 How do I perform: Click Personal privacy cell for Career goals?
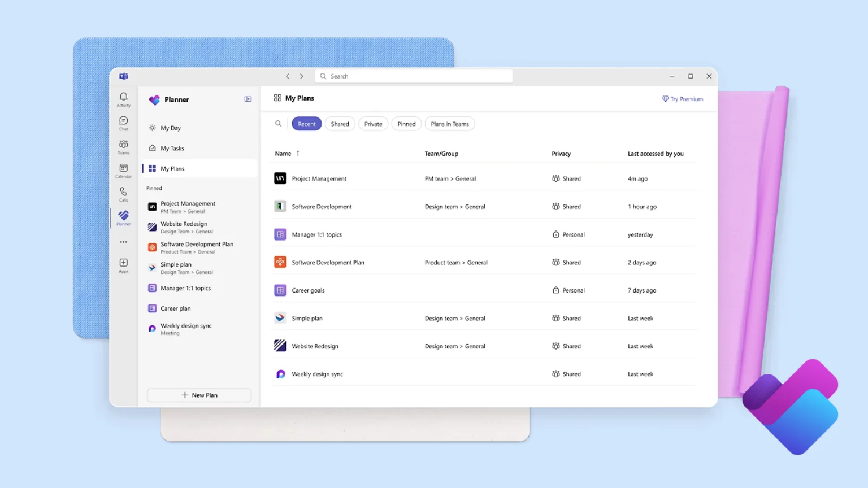point(568,290)
